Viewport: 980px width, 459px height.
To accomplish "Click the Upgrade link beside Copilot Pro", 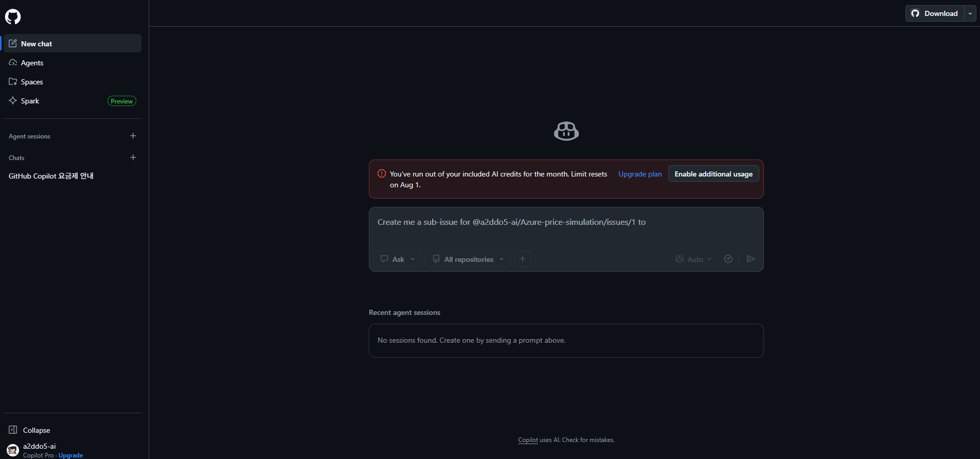I will tap(70, 455).
